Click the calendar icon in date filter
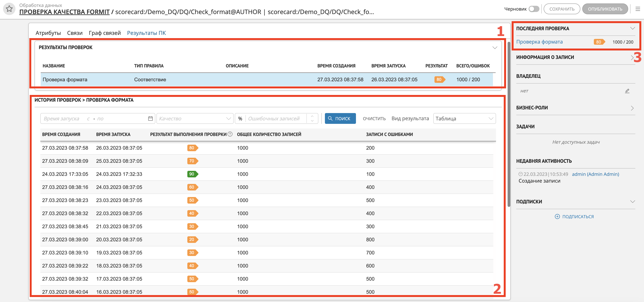The width and height of the screenshot is (644, 302). pos(150,119)
